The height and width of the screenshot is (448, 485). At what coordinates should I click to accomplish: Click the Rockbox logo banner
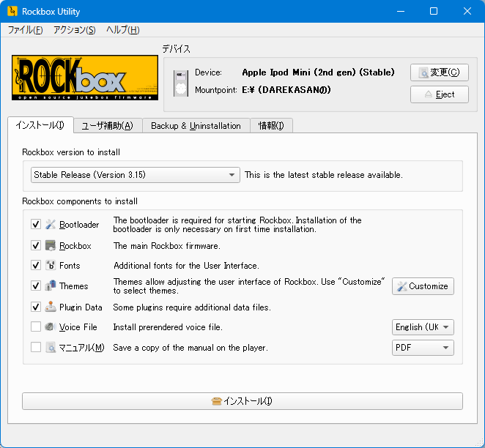click(85, 78)
